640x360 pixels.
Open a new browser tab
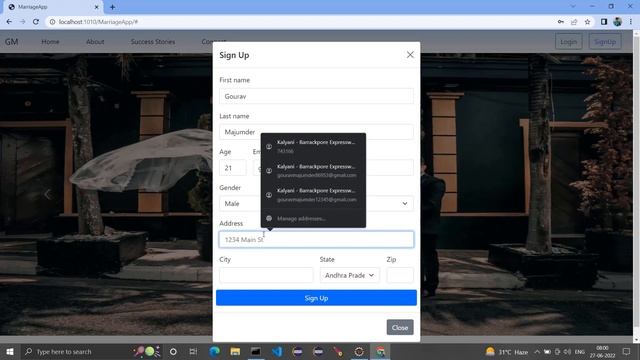pyautogui.click(x=112, y=7)
